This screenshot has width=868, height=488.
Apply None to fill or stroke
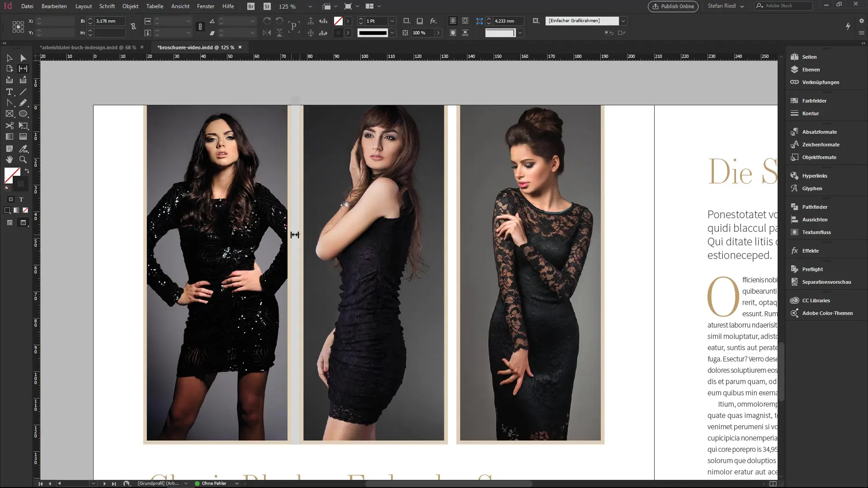25,210
